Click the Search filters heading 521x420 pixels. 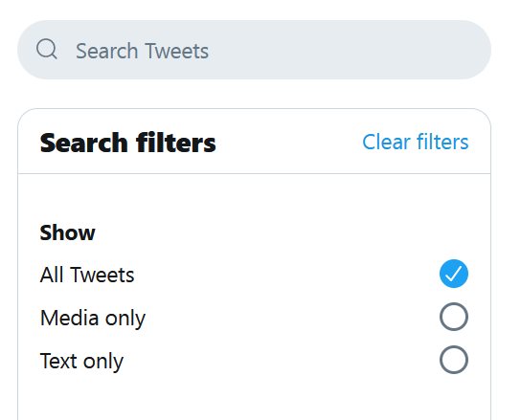[128, 143]
